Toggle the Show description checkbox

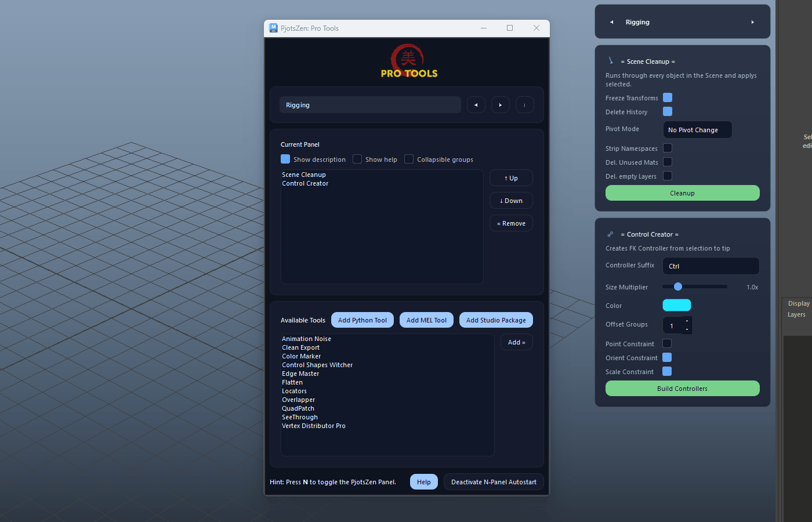tap(285, 159)
